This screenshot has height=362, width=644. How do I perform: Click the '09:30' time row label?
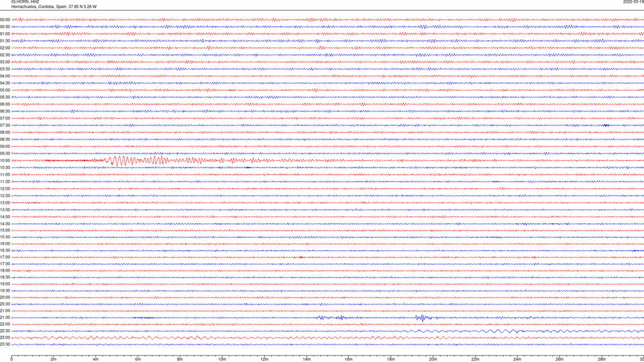tap(5, 154)
